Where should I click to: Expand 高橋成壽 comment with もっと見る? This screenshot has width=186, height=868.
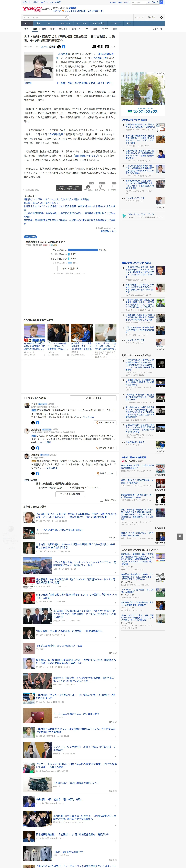coord(52,468)
